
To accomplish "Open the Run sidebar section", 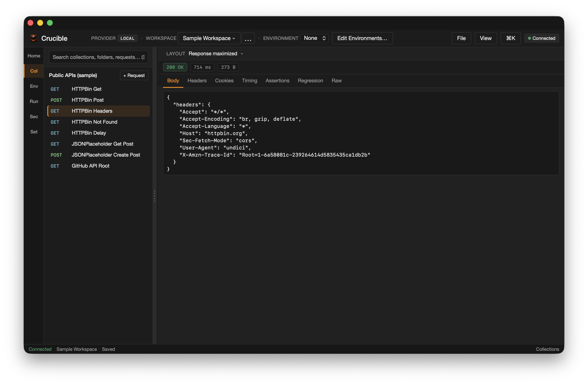I will [34, 102].
